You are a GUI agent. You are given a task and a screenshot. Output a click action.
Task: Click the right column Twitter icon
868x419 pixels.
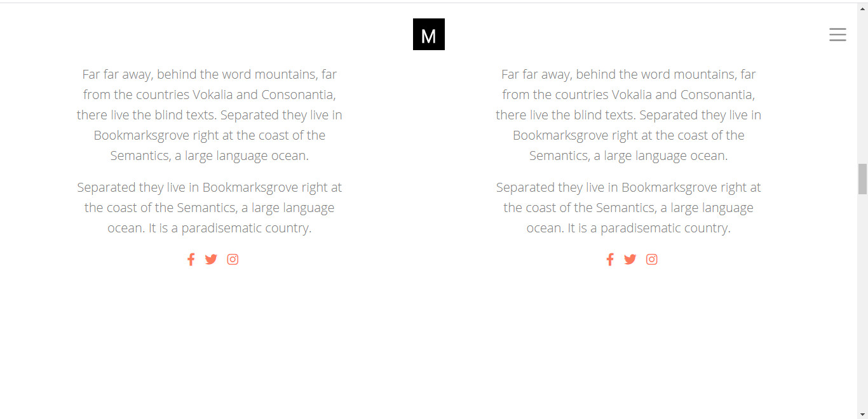click(x=630, y=259)
